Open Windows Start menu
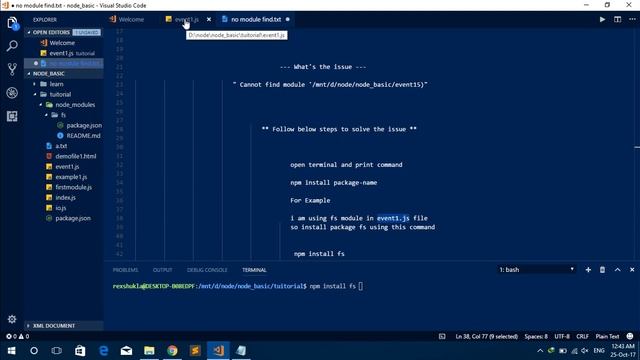640x360 pixels. coord(11,351)
